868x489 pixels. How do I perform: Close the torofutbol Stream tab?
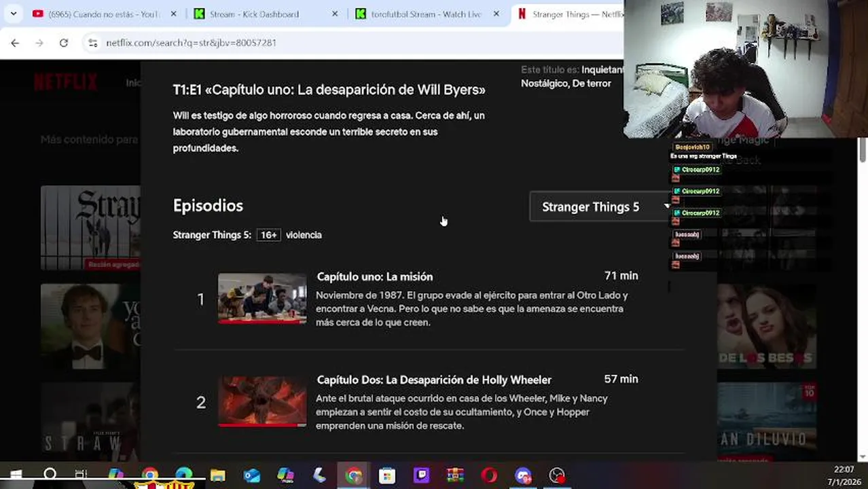pyautogui.click(x=496, y=14)
